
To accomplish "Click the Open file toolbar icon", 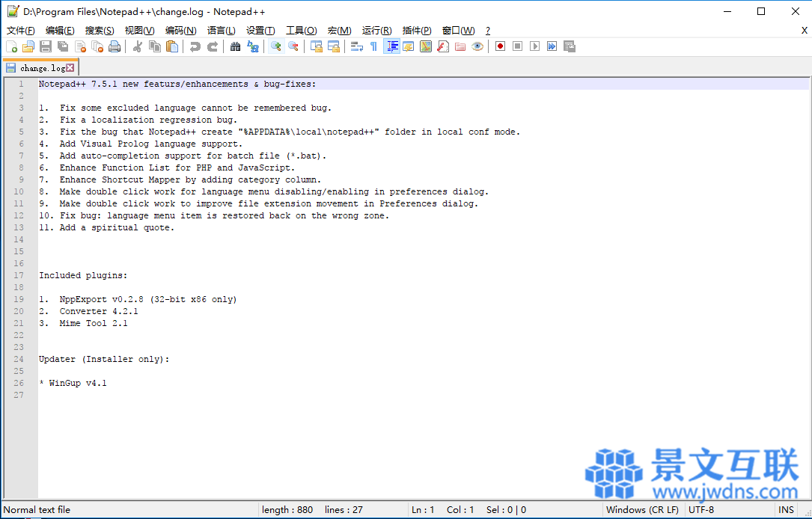I will 28,46.
